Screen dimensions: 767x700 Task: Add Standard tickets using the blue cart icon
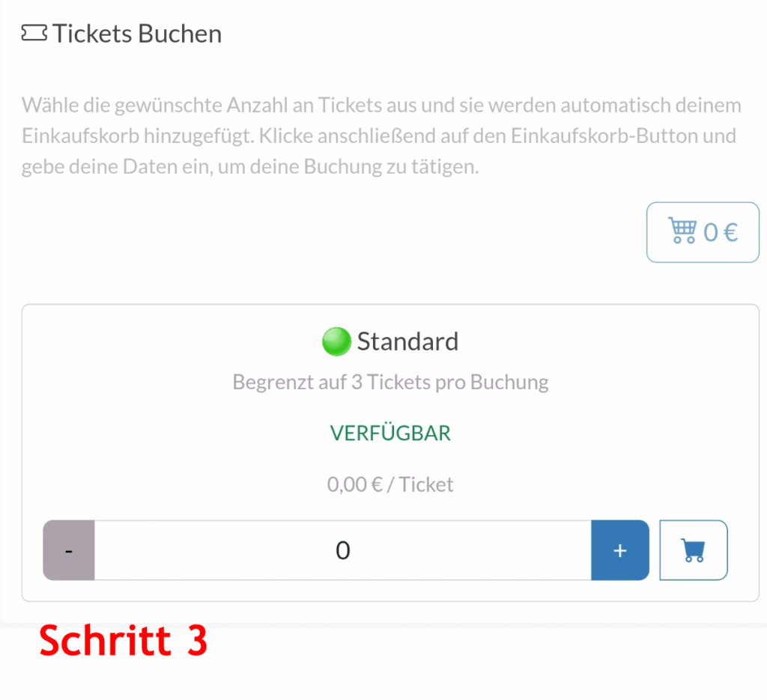[694, 550]
